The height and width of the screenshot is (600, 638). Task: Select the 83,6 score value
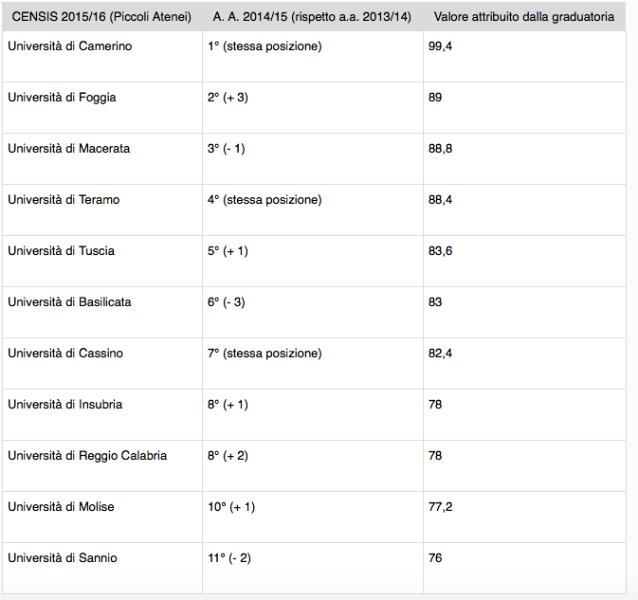tap(440, 251)
